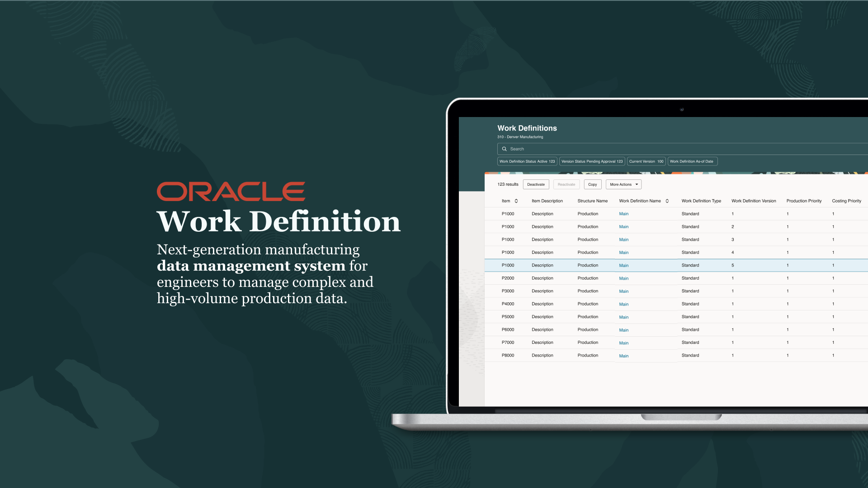This screenshot has height=488, width=868.
Task: Click the Structure Name column header
Action: [592, 201]
